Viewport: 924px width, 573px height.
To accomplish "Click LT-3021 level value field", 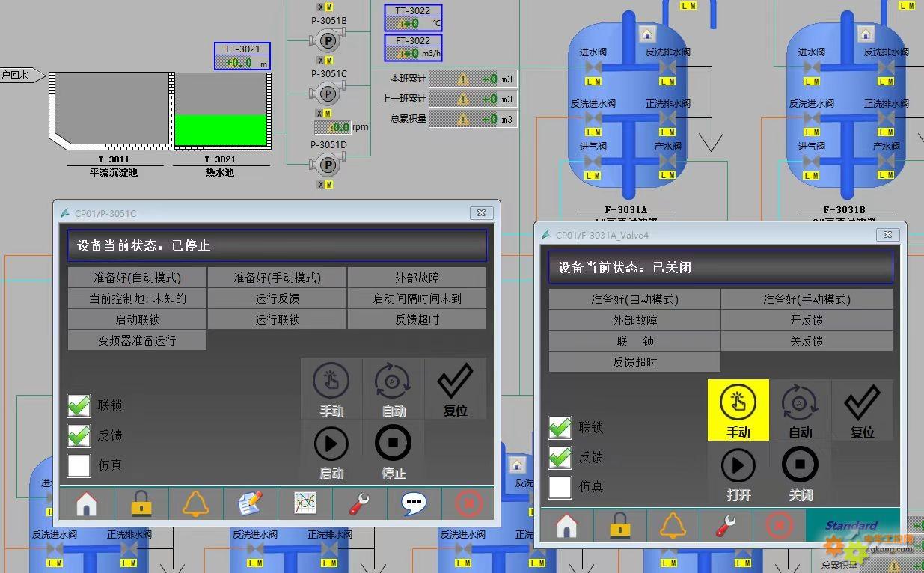I will point(242,63).
